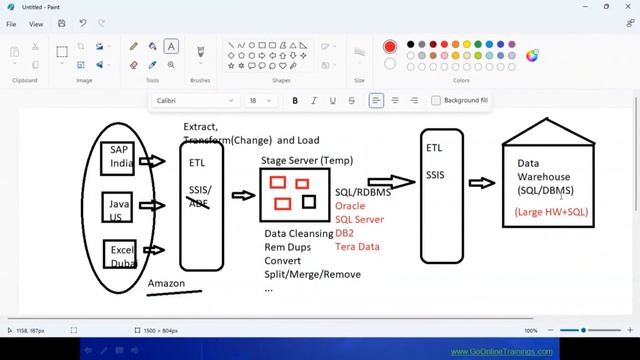This screenshot has height=360, width=640.
Task: Toggle Italic text formatting
Action: tap(313, 100)
